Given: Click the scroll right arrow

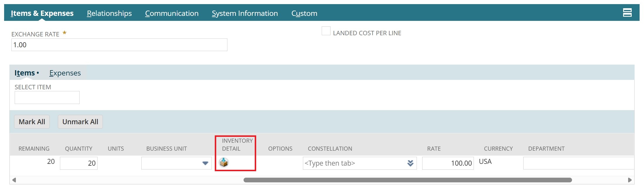Looking at the screenshot, I should [x=630, y=180].
